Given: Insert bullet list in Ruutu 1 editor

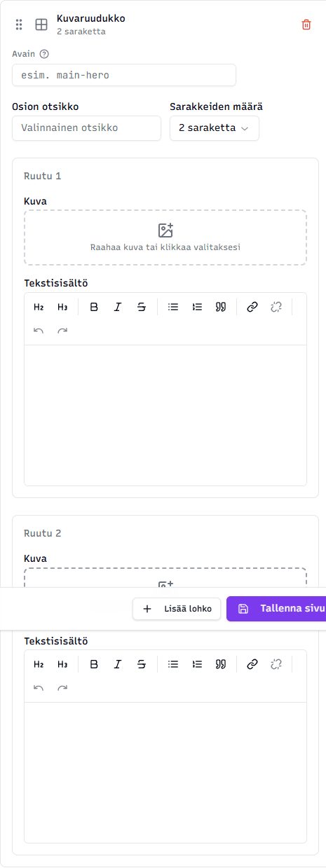Looking at the screenshot, I should [173, 307].
